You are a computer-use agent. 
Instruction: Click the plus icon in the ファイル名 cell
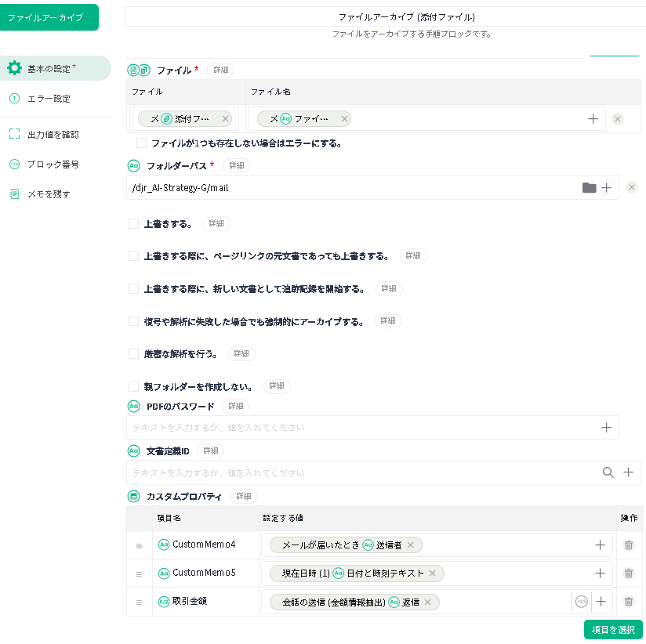coord(593,119)
